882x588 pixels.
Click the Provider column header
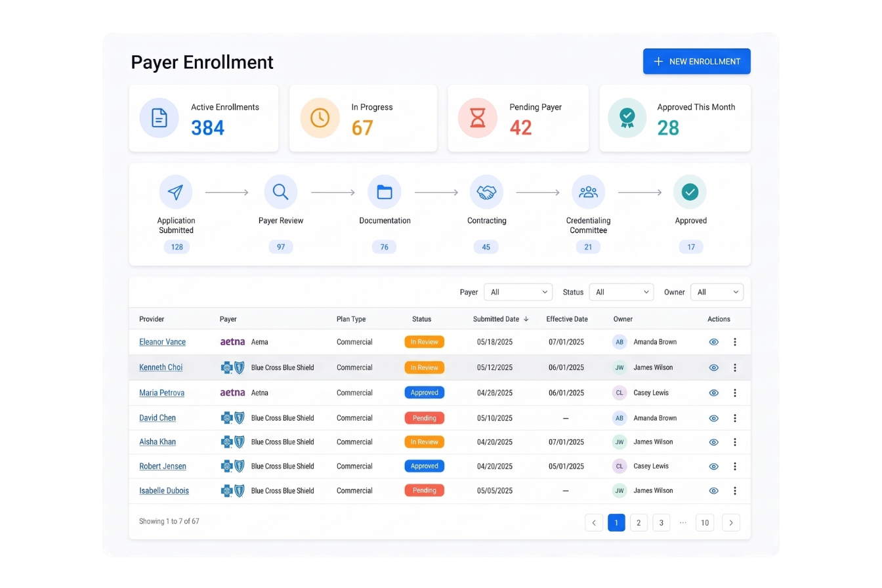152,319
